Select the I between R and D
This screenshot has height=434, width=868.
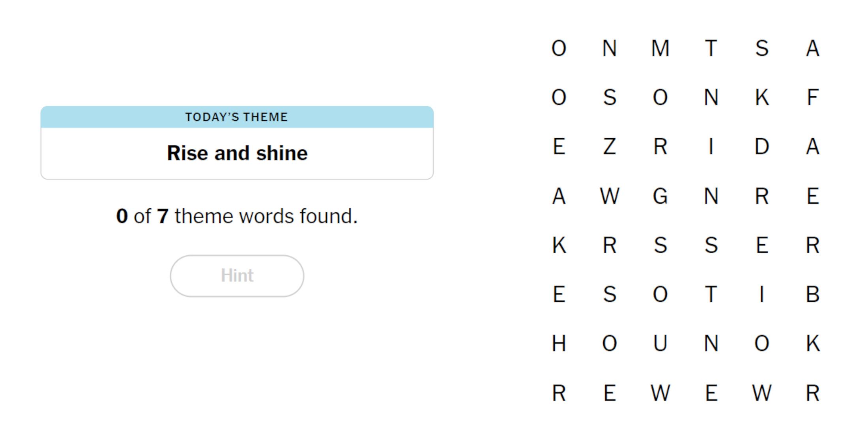point(711,147)
